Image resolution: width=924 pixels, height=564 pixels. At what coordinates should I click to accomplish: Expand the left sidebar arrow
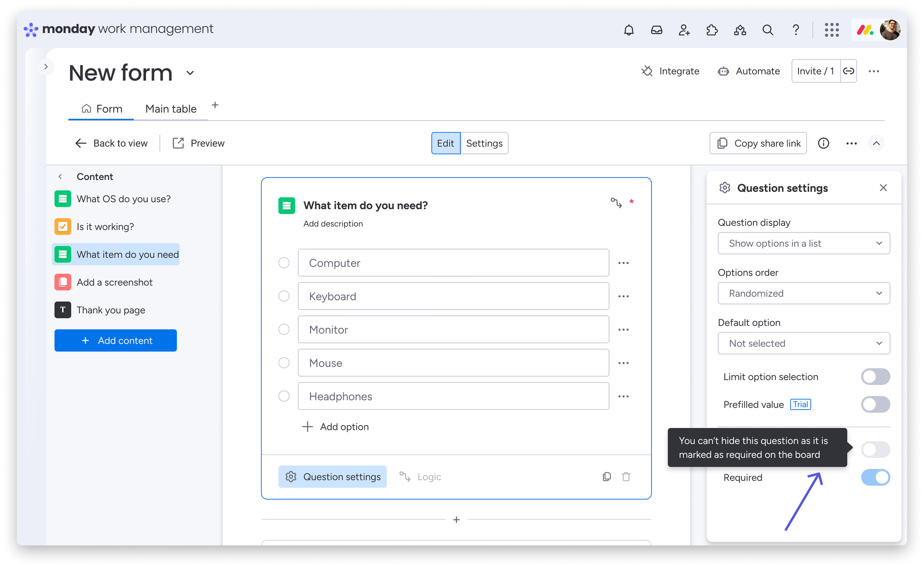coord(46,67)
